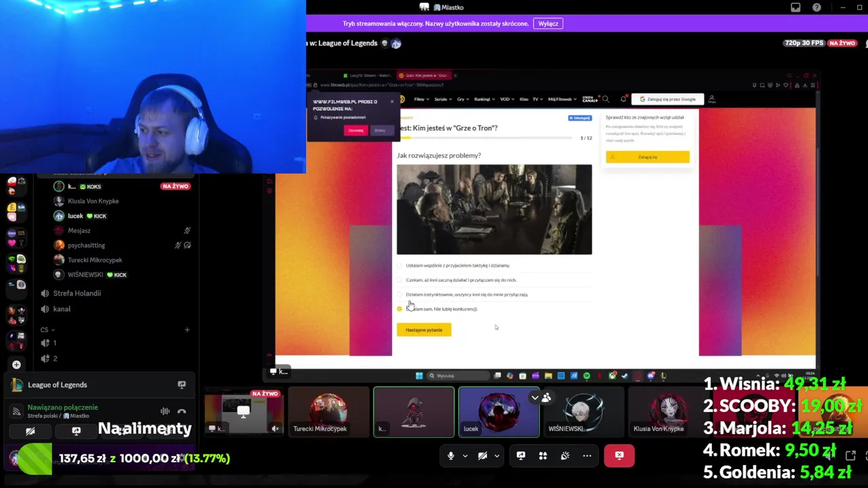Mute the microphone in call controls
The width and height of the screenshot is (868, 488).
pyautogui.click(x=451, y=456)
